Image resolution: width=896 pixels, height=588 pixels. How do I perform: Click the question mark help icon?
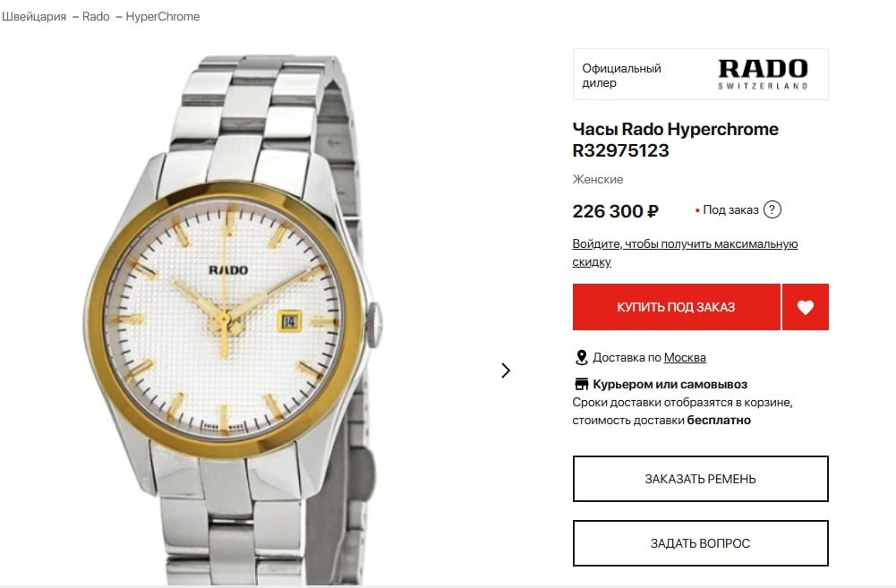(772, 209)
